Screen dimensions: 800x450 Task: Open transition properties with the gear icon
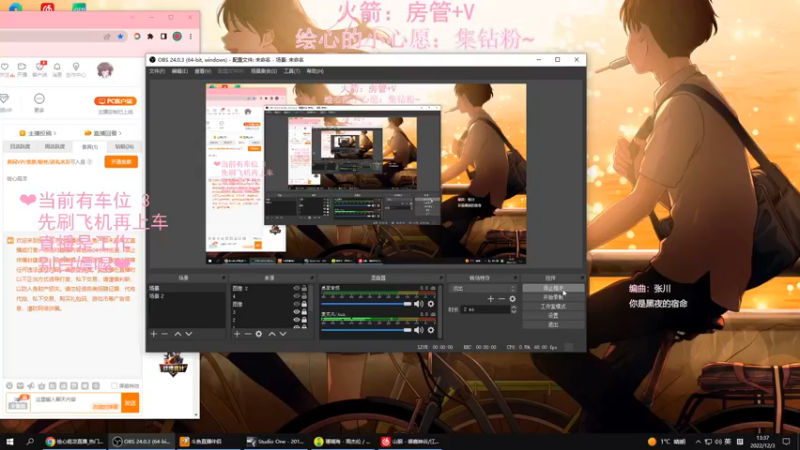[x=513, y=299]
